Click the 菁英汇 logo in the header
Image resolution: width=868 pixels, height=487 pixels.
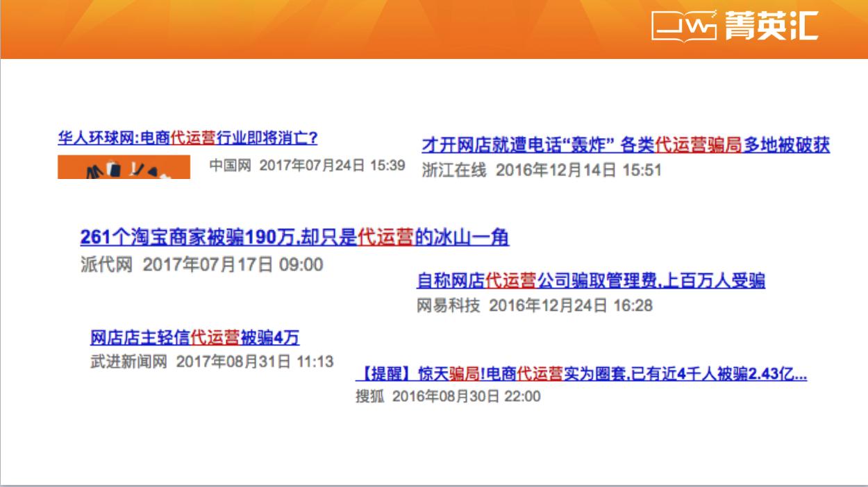[771, 28]
